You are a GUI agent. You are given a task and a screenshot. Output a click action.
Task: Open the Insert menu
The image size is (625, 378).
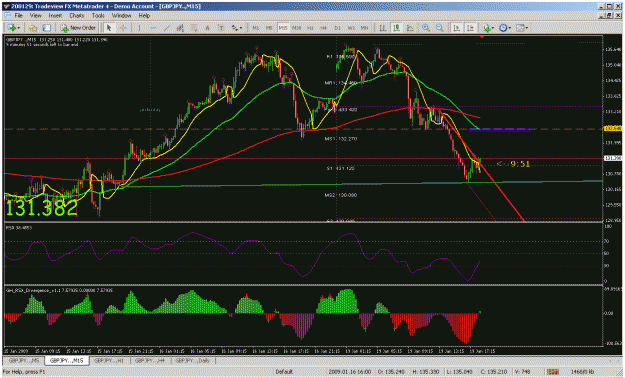[55, 16]
